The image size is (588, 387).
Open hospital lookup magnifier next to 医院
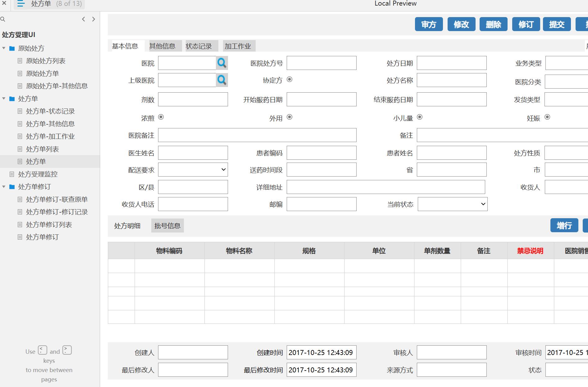[x=222, y=63]
